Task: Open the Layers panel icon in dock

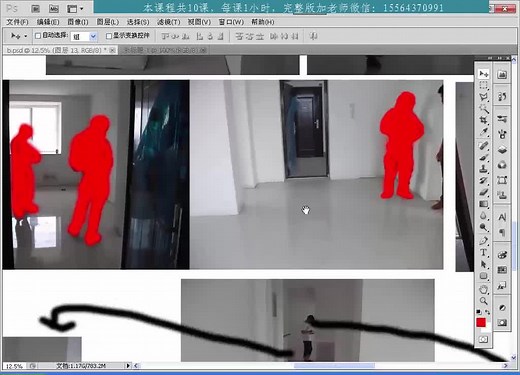Action: pos(502,150)
